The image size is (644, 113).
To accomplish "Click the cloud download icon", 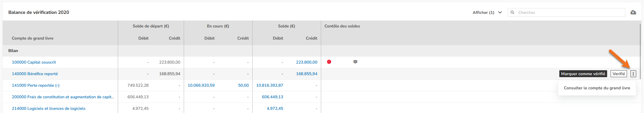I will click(x=633, y=12).
